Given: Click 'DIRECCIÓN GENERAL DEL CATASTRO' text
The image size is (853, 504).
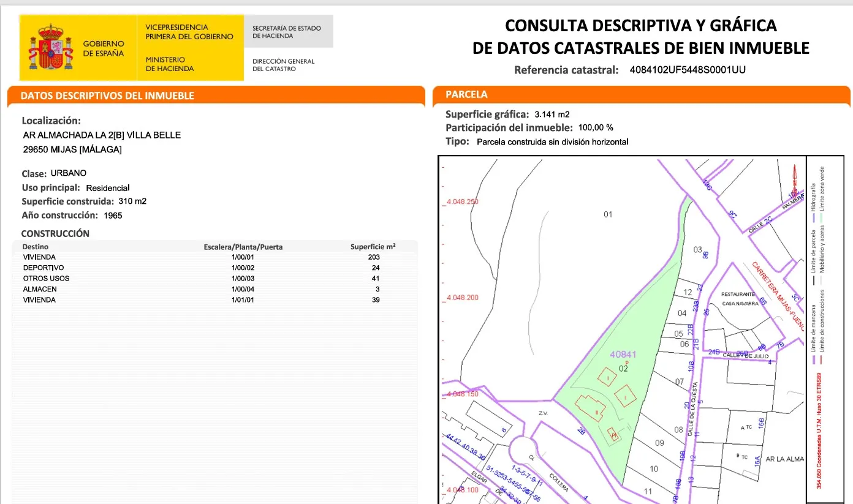Looking at the screenshot, I should 283,65.
